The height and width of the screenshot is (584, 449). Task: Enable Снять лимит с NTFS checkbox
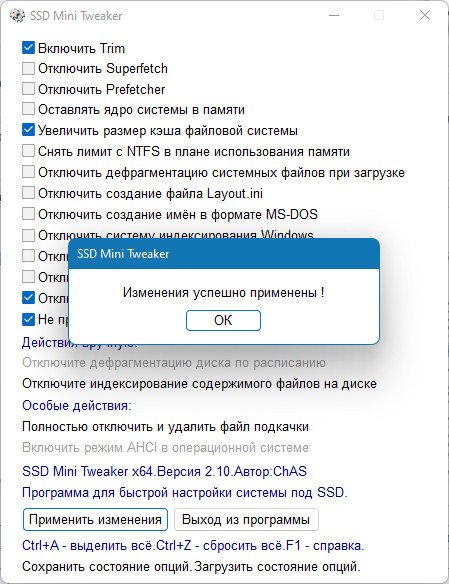point(28,151)
